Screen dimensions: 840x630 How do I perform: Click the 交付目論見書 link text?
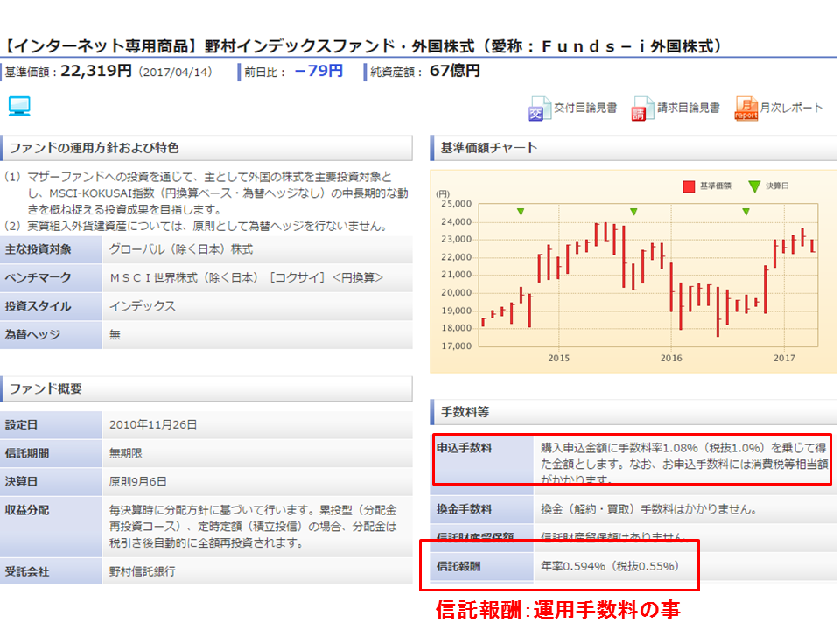(585, 108)
